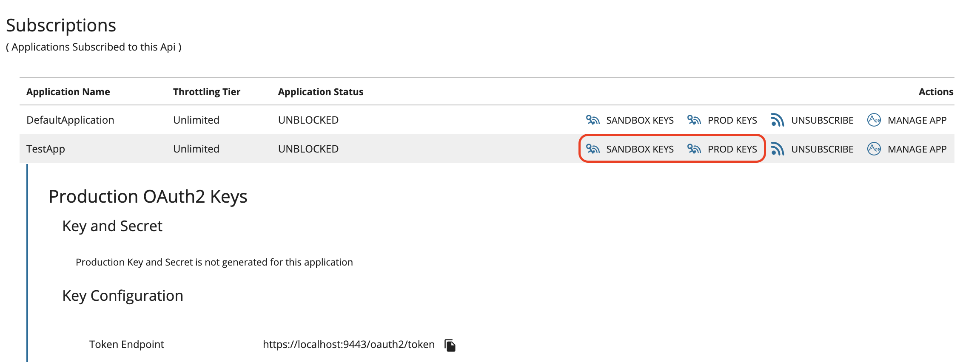Copy the Token Endpoint URL with the copy icon

(450, 345)
